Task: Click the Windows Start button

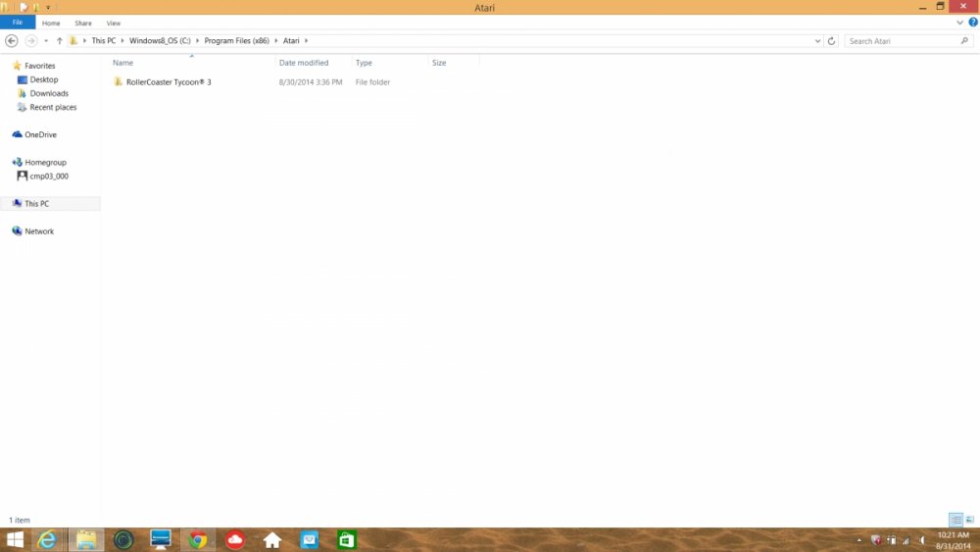Action: 15,540
